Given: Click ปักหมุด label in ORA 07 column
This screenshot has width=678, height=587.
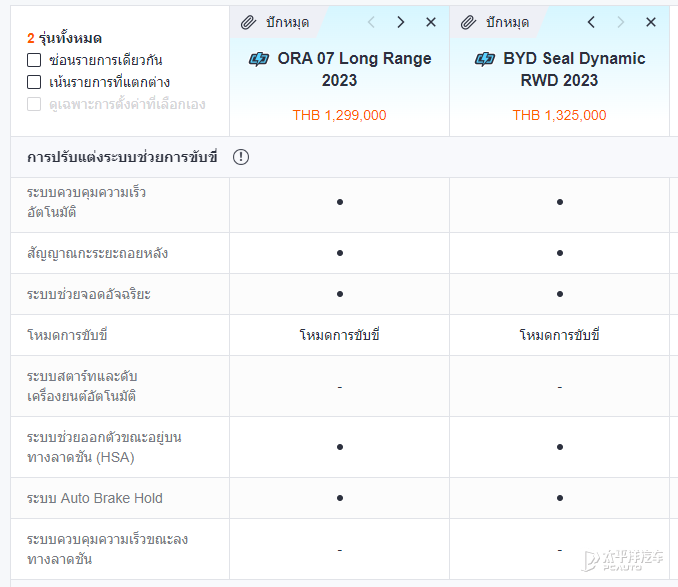Looking at the screenshot, I should [x=288, y=22].
